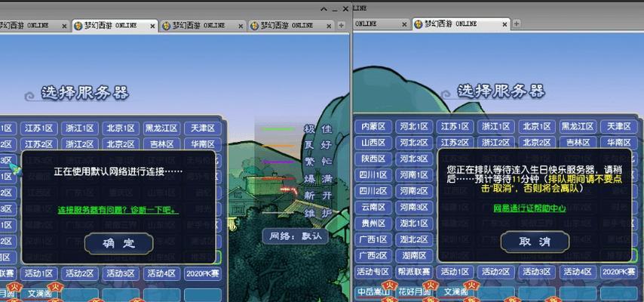644x302 pixels.
Task: Select 贵州区 in the right window
Action: coord(373,223)
